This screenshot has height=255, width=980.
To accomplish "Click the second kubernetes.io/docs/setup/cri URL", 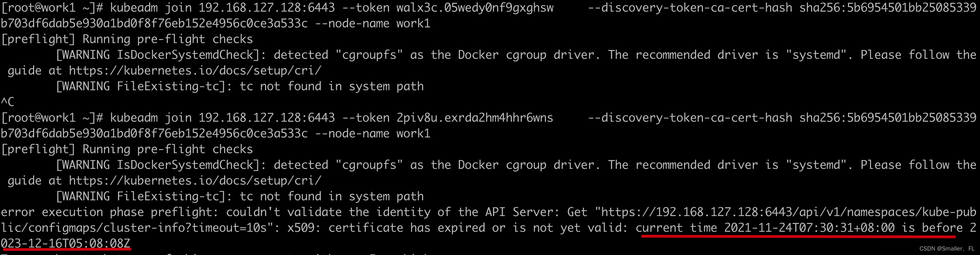I will click(195, 181).
